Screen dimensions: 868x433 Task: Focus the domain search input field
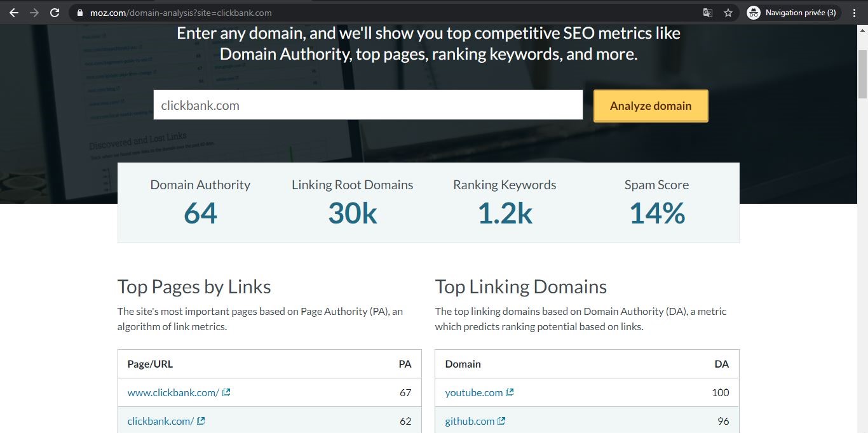(368, 105)
